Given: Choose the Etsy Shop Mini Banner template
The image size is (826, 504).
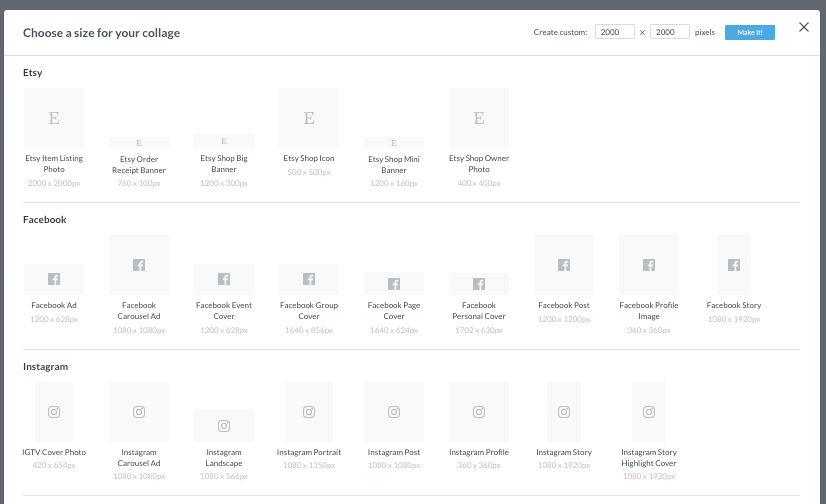Looking at the screenshot, I should (x=394, y=143).
